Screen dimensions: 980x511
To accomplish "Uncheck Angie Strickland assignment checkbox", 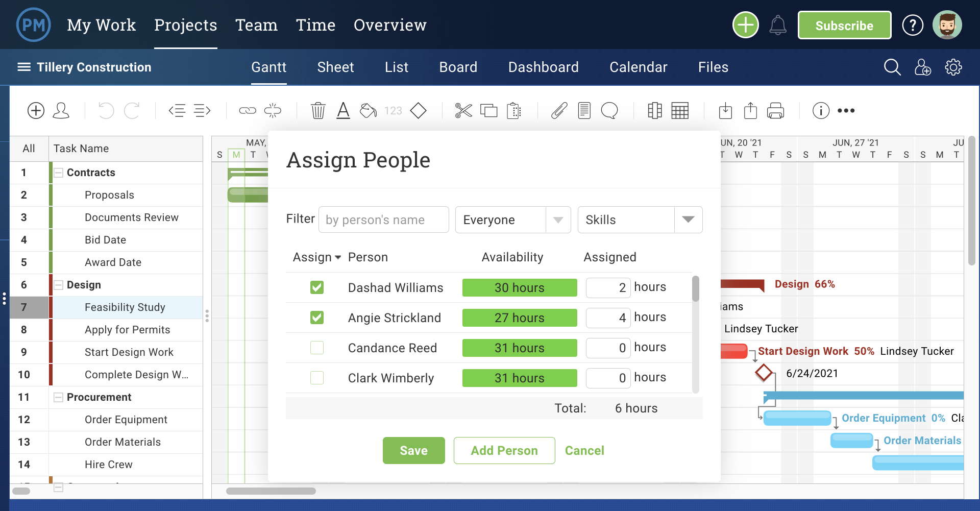I will [x=317, y=318].
